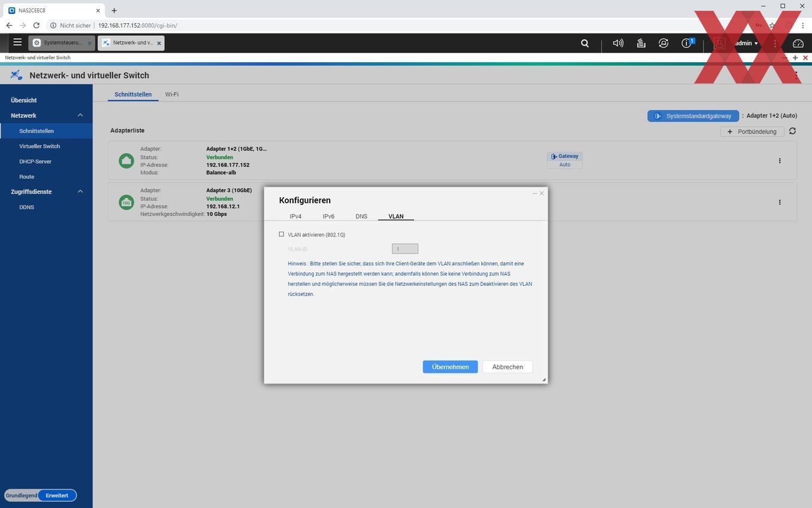Select Schnittstellen in the sidebar

[x=46, y=131]
